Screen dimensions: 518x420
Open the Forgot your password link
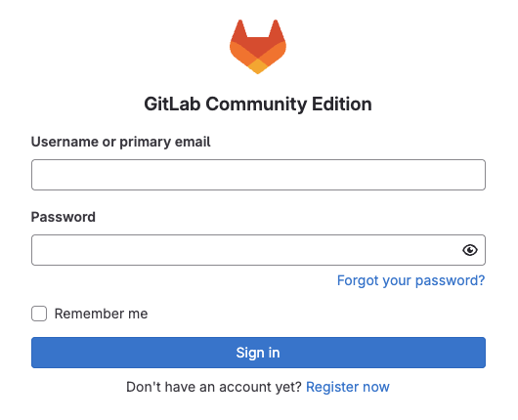410,280
